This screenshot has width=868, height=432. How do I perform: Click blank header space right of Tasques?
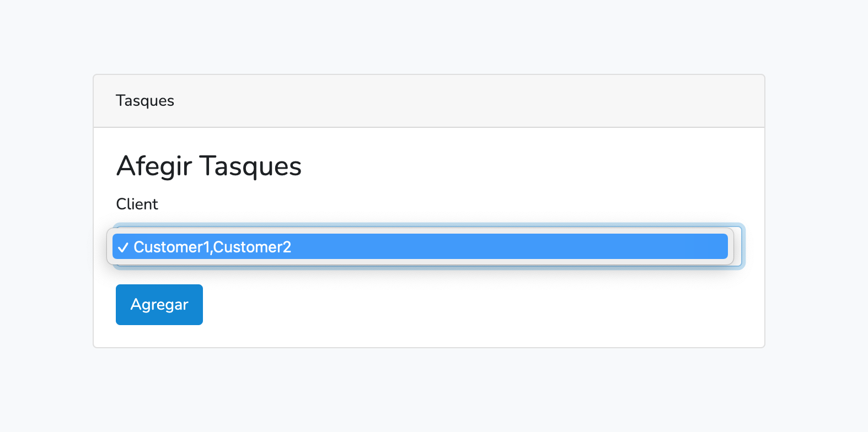click(x=469, y=101)
